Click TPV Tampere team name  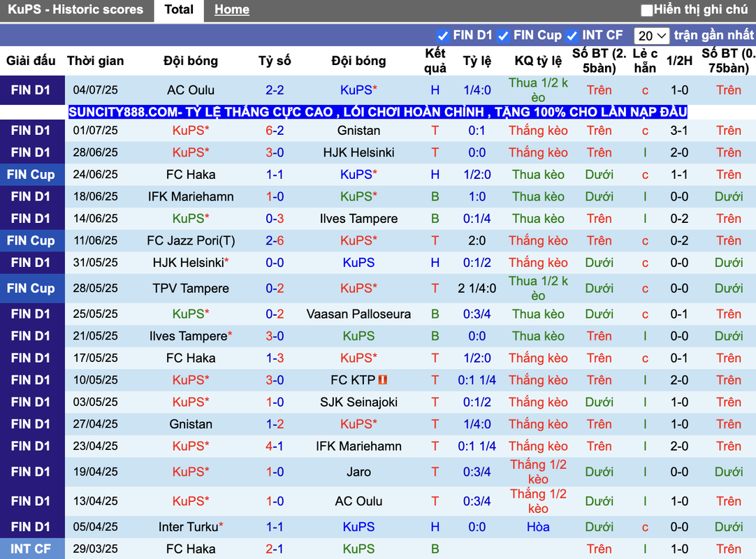[x=191, y=289]
